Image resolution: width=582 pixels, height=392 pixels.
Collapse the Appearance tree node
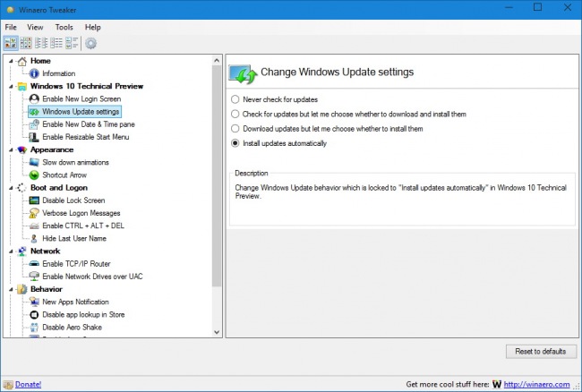[x=11, y=149]
